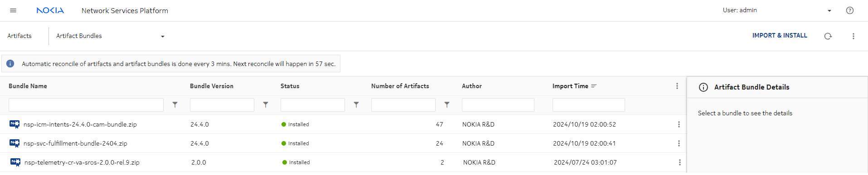Viewport: 868px width, 175px height.
Task: Sort by the Import Time column
Action: coord(570,86)
